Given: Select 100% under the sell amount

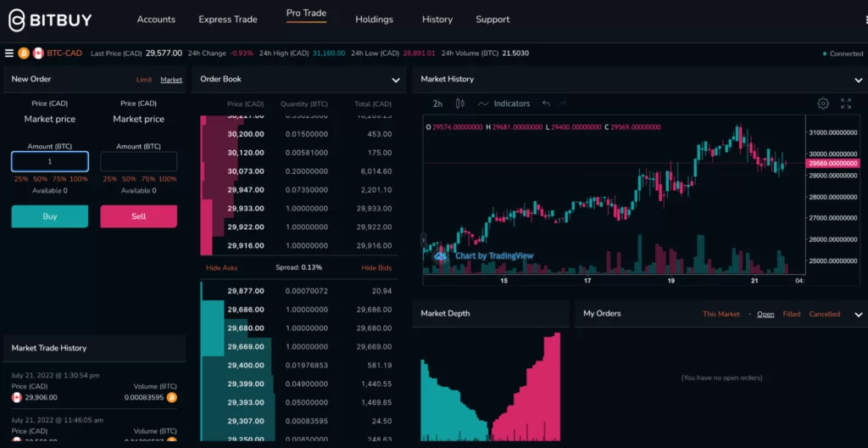Looking at the screenshot, I should (x=168, y=179).
